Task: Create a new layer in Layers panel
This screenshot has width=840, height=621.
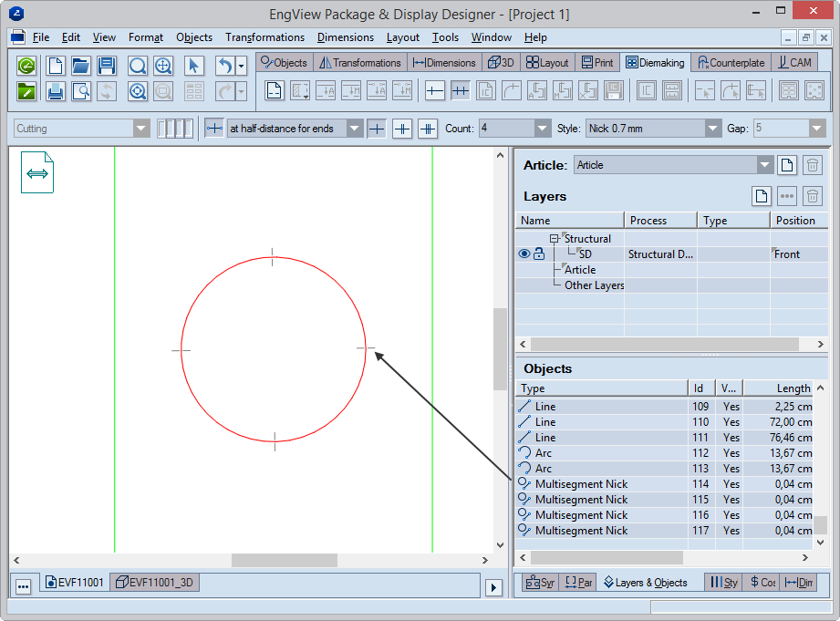Action: (x=762, y=196)
